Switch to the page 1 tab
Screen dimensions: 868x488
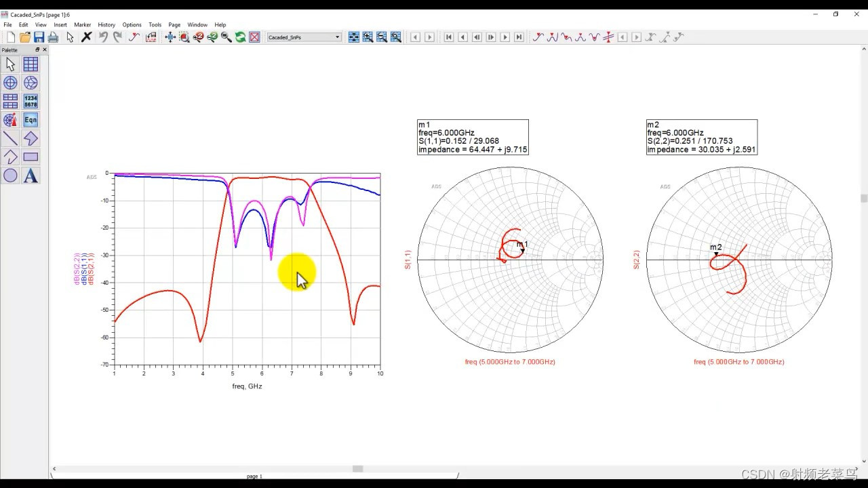254,476
